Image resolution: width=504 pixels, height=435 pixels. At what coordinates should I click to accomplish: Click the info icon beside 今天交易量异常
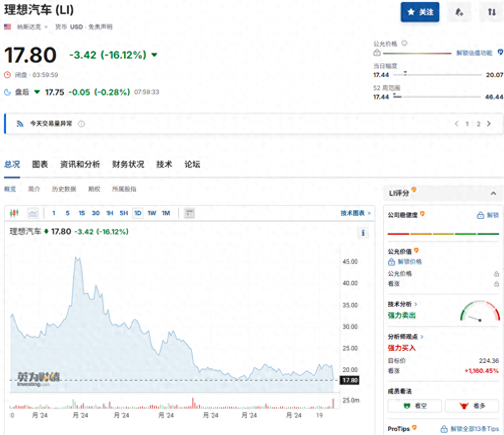pos(81,124)
